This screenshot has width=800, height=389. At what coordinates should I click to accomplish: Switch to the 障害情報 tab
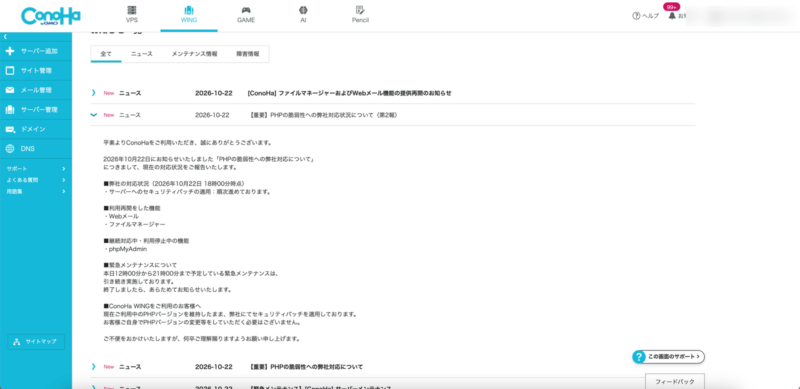(247, 54)
